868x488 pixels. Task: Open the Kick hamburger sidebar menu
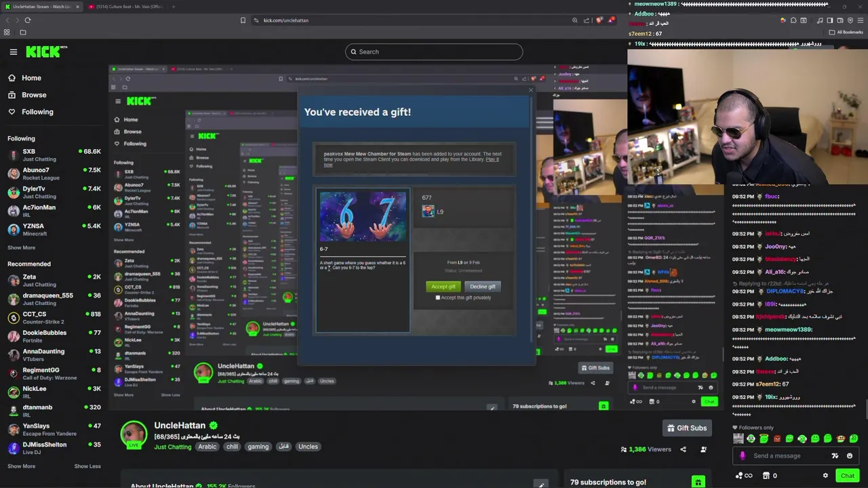(x=14, y=52)
